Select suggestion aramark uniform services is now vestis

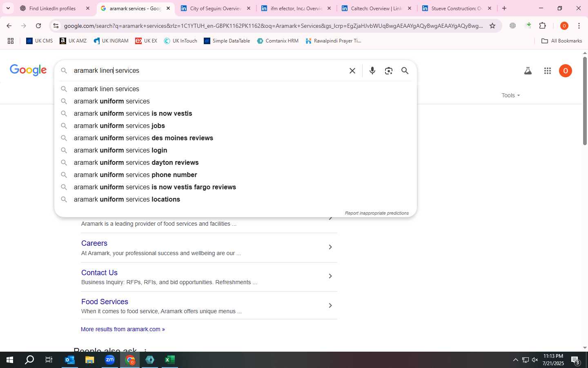click(235, 114)
